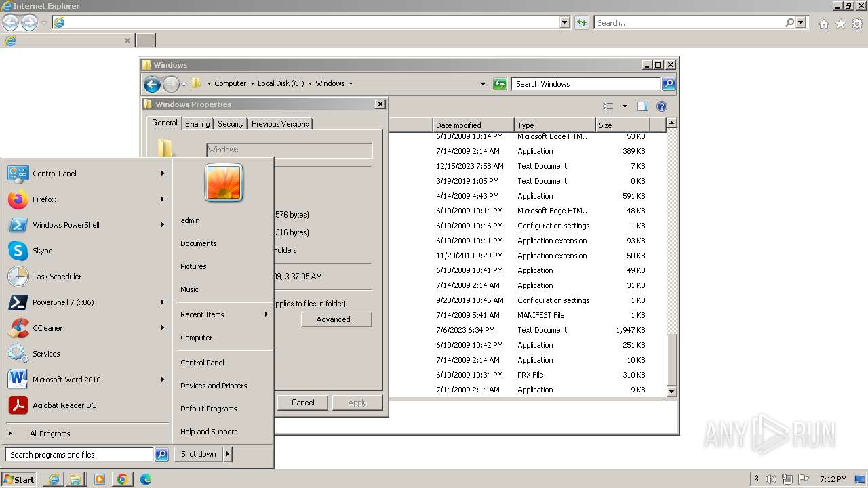Open Task Scheduler from Start menu
Screen dimensions: 868x488
click(86, 277)
